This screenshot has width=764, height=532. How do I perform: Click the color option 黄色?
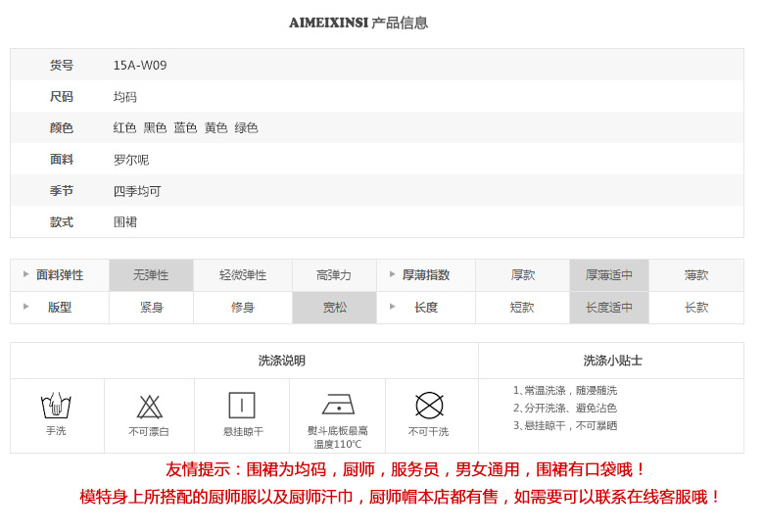(215, 128)
